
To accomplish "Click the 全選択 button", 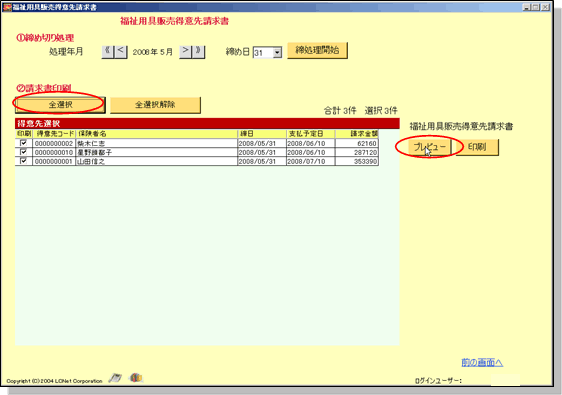I will [x=60, y=105].
